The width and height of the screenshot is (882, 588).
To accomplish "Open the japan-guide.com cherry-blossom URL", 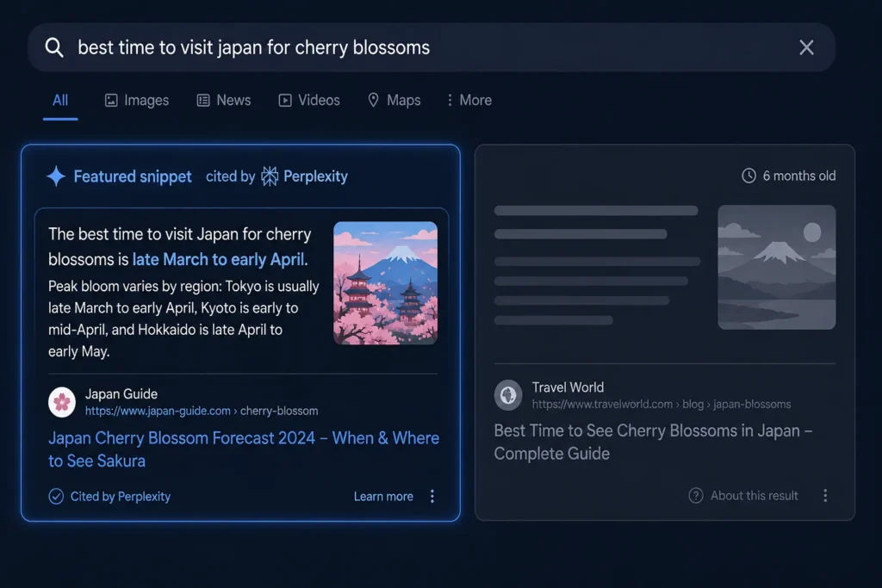I will click(202, 411).
